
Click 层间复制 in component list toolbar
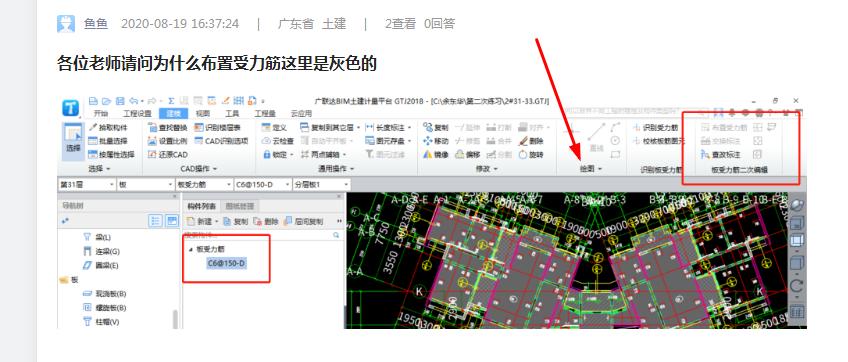click(x=303, y=221)
